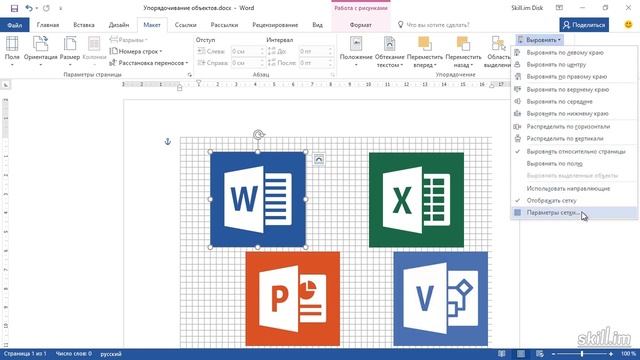Open the Файл tab

pos(15,25)
